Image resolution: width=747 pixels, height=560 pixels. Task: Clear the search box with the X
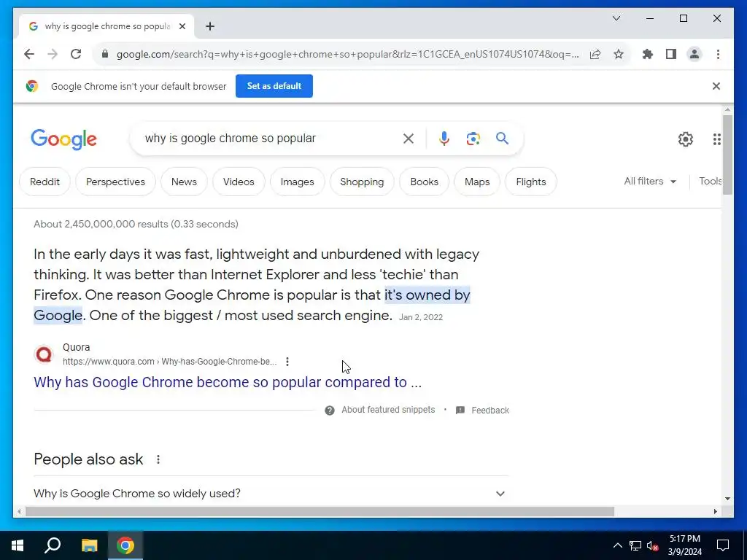(409, 139)
